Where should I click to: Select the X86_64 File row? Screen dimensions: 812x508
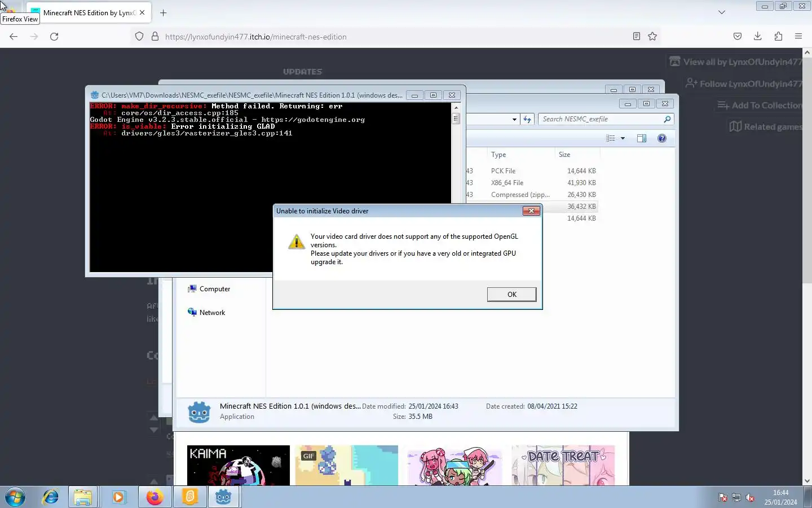pyautogui.click(x=532, y=182)
